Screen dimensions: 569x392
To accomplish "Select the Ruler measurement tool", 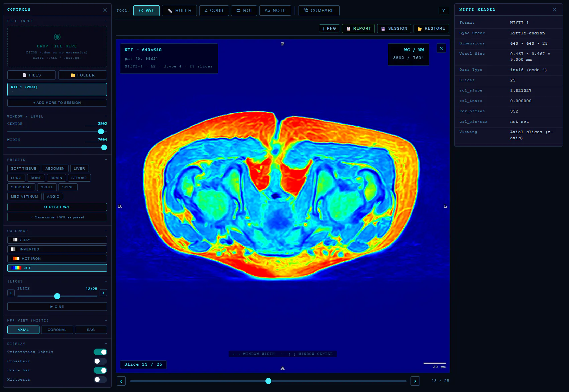I will pyautogui.click(x=179, y=11).
